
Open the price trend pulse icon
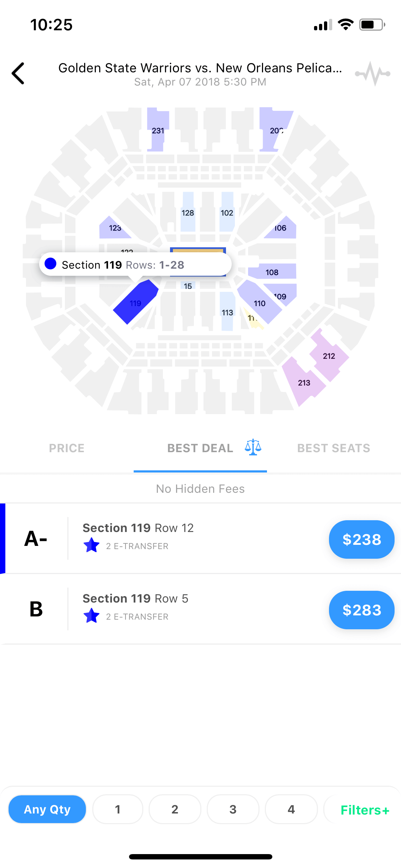pyautogui.click(x=372, y=74)
